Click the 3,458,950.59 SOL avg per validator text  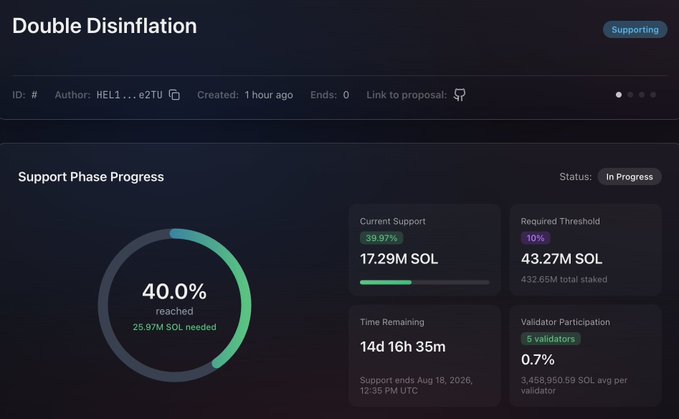click(574, 385)
